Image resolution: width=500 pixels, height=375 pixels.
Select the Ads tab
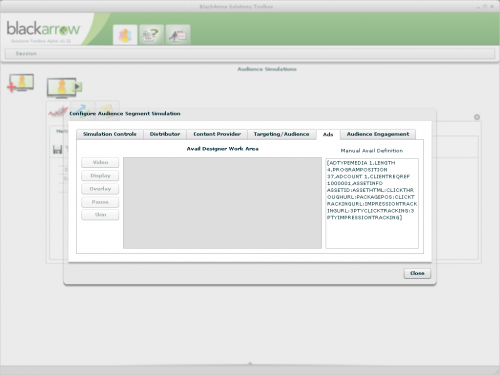pos(328,134)
